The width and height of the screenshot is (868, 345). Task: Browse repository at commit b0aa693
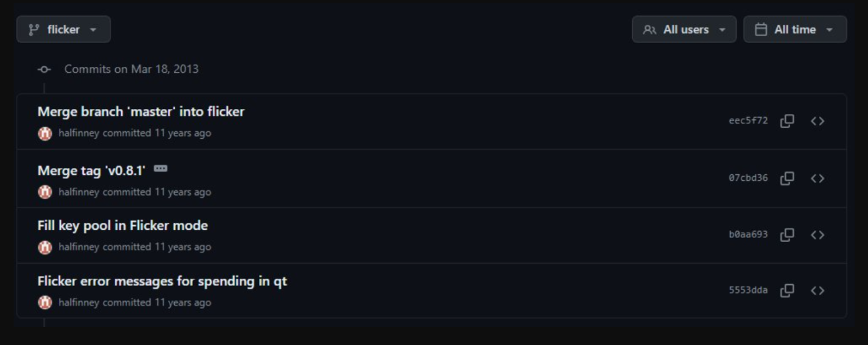tap(817, 234)
